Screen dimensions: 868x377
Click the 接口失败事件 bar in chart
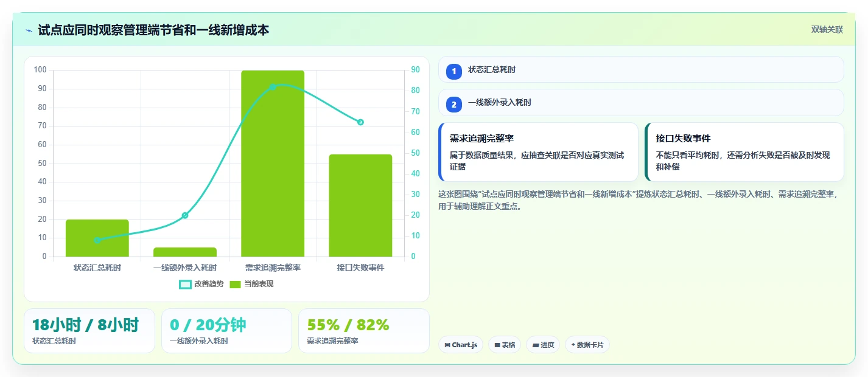coord(360,206)
